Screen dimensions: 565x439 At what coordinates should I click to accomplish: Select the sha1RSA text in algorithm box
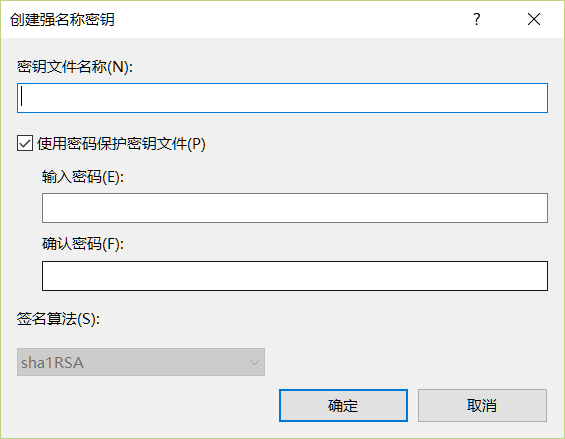52,363
